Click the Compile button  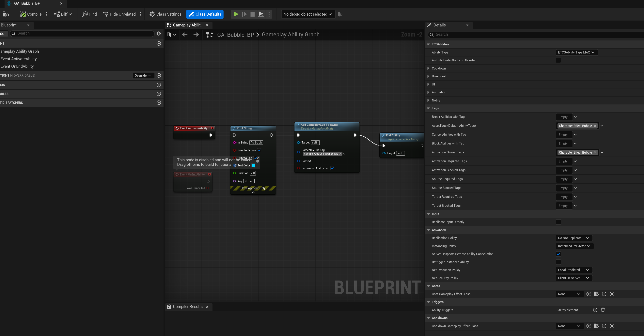31,14
